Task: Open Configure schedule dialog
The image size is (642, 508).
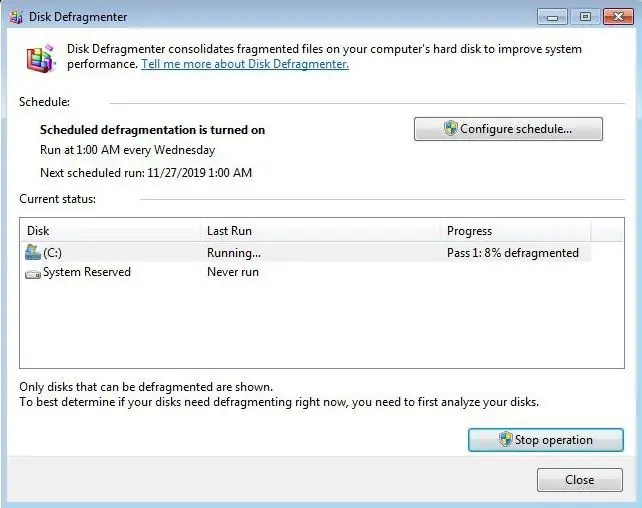Action: pos(508,129)
